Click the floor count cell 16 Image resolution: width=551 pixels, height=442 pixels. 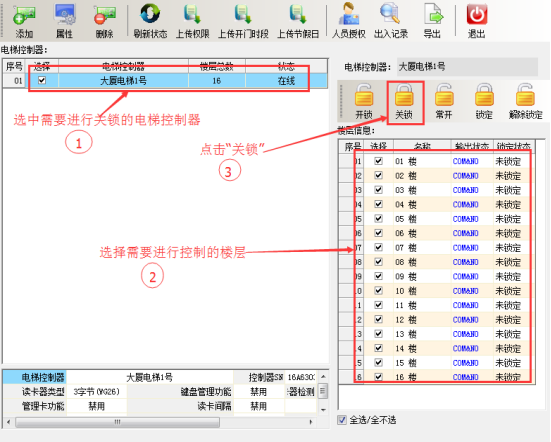click(x=216, y=81)
